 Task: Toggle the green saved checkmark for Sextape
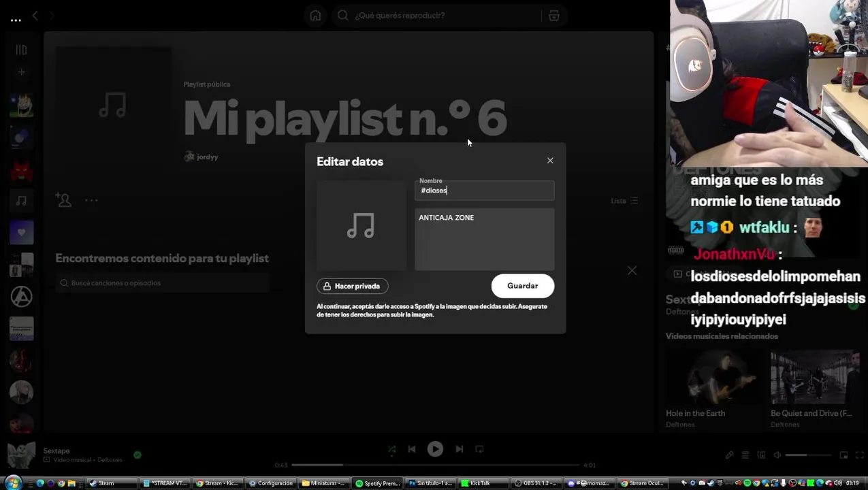(138, 455)
